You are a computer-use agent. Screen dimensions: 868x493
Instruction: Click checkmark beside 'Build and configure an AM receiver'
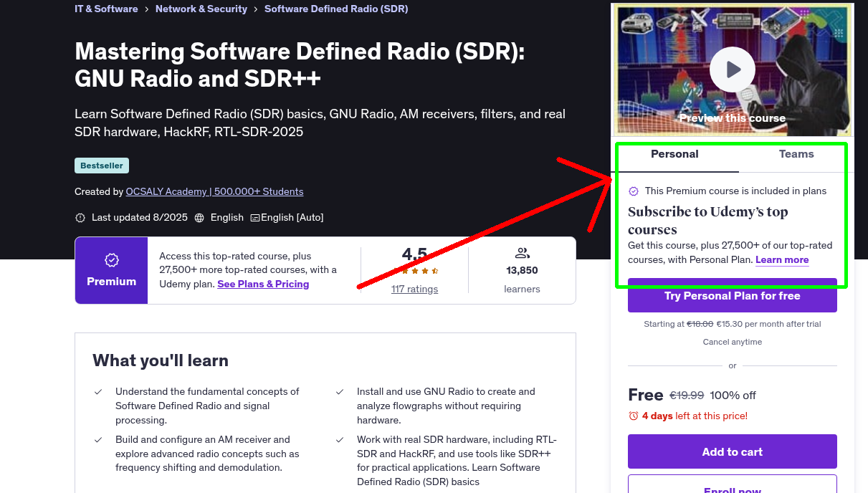tap(98, 440)
